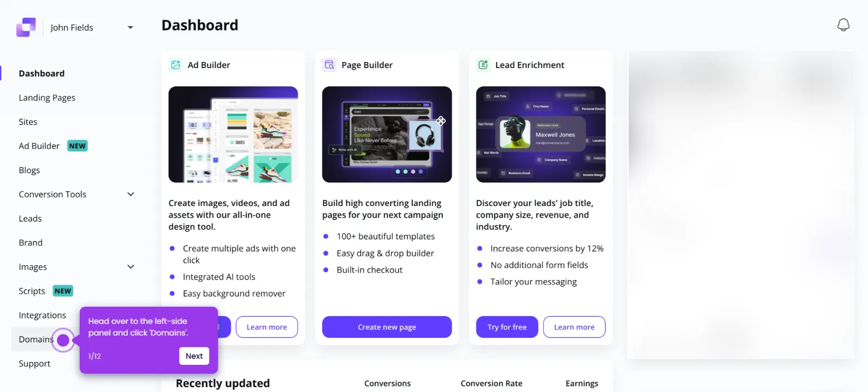Click Try for free button
This screenshot has width=868, height=392.
[x=507, y=327]
